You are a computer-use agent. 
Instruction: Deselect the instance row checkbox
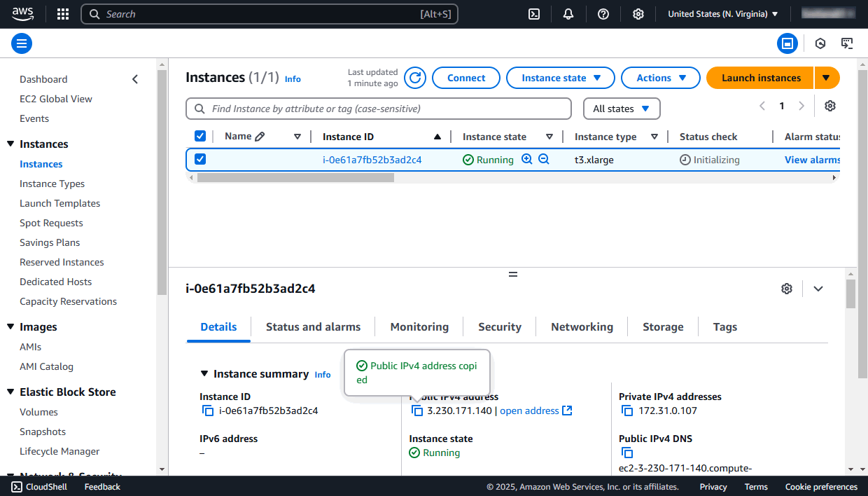click(200, 159)
